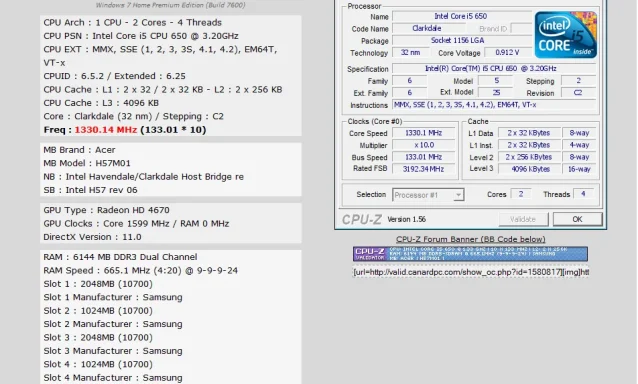
Task: Click the 'RAM : 6144 MB DDR3' line
Action: [120, 257]
